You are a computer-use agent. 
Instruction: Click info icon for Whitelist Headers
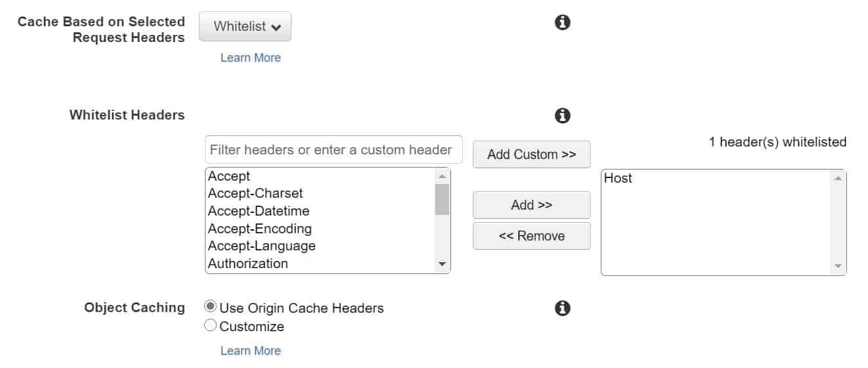coord(562,116)
